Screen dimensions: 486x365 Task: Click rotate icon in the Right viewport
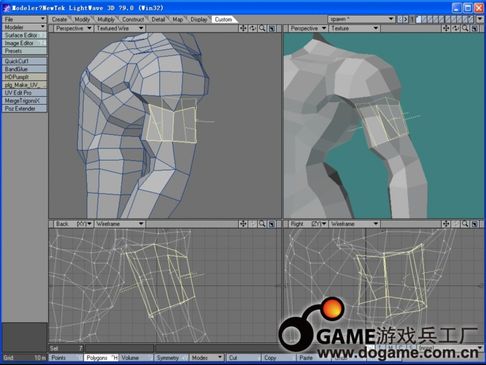pyautogui.click(x=455, y=224)
